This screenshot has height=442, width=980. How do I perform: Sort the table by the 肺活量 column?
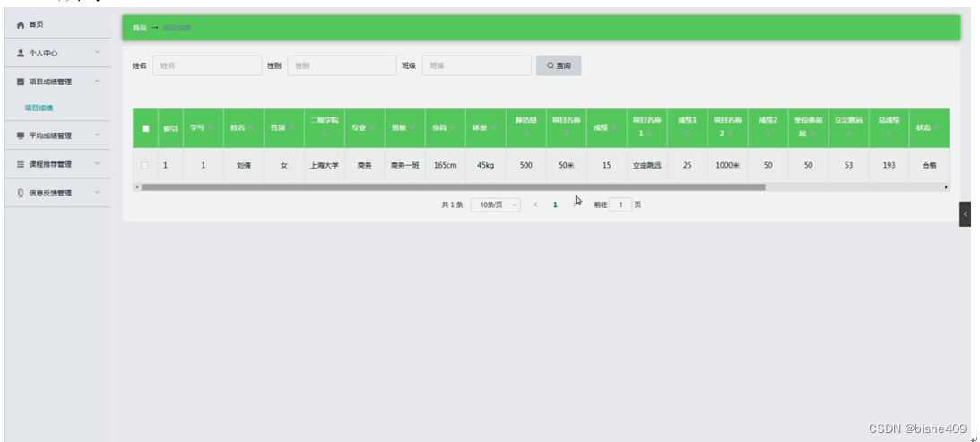click(x=526, y=134)
